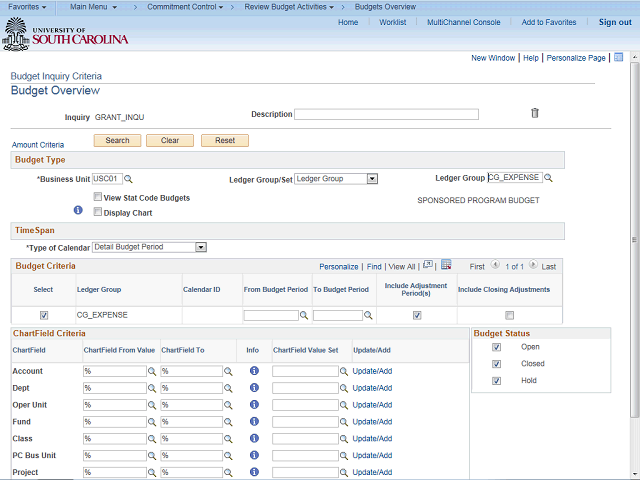Click into the Description text field
The image size is (640, 480).
pyautogui.click(x=386, y=114)
